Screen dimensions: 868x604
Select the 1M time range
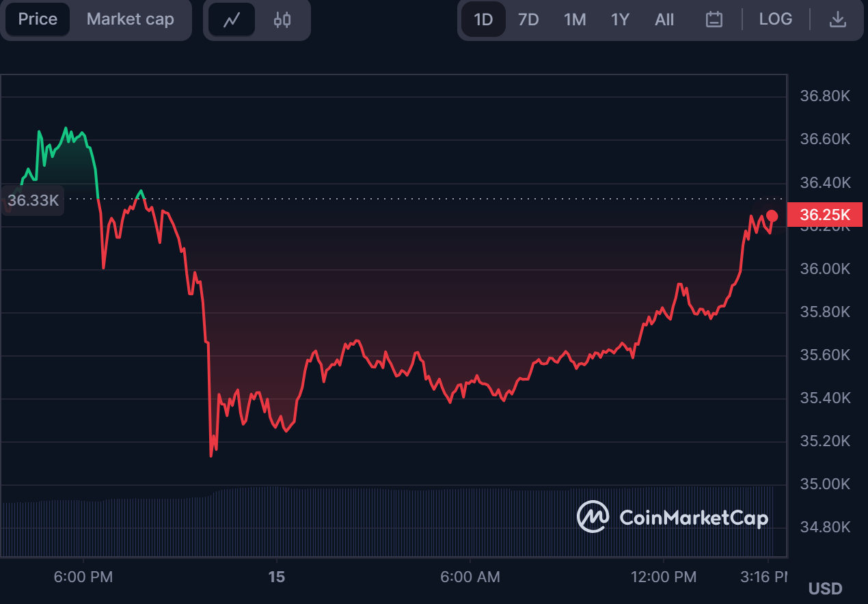pyautogui.click(x=575, y=20)
